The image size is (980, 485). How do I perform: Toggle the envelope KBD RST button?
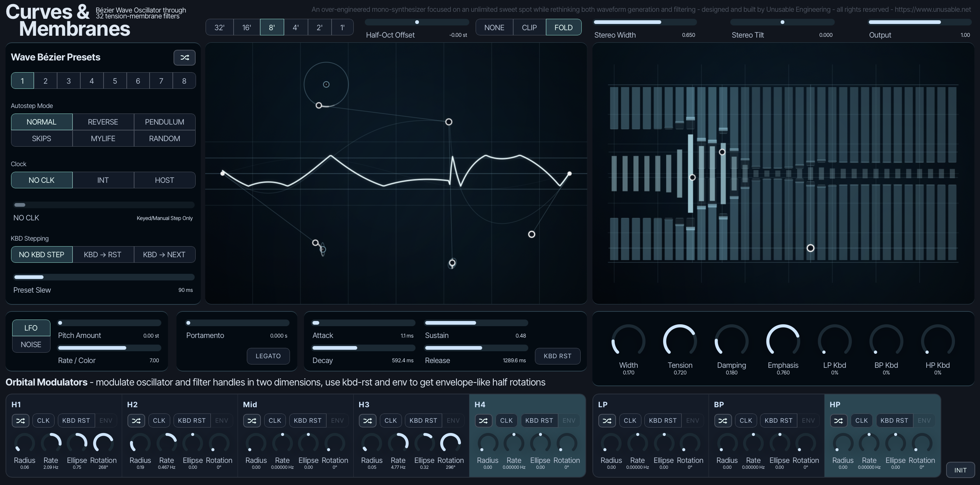[557, 356]
